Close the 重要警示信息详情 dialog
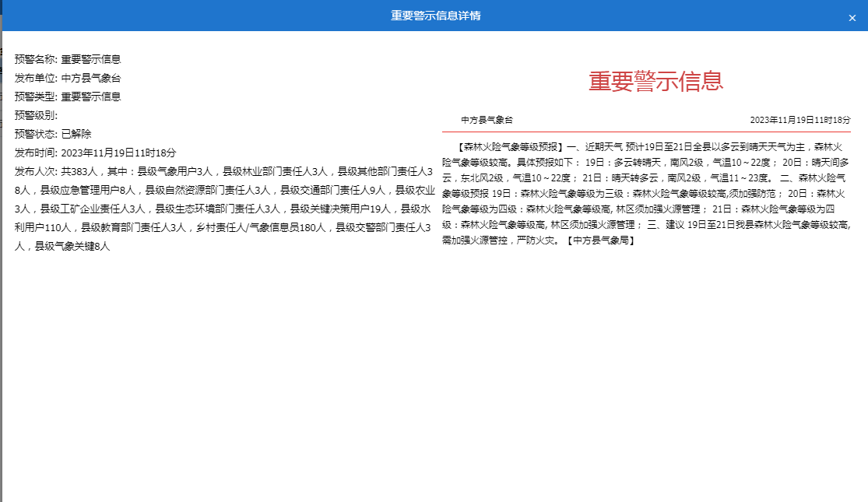 852,18
